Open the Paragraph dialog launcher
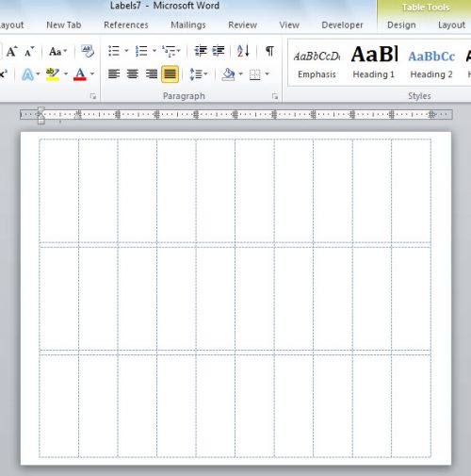This screenshot has height=476, width=471. point(275,96)
